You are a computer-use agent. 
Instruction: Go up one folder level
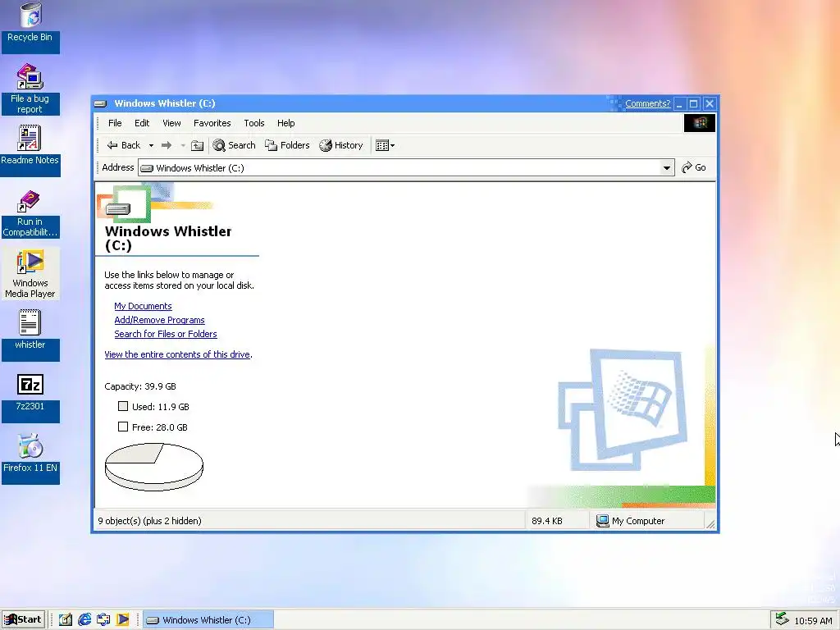click(x=197, y=145)
